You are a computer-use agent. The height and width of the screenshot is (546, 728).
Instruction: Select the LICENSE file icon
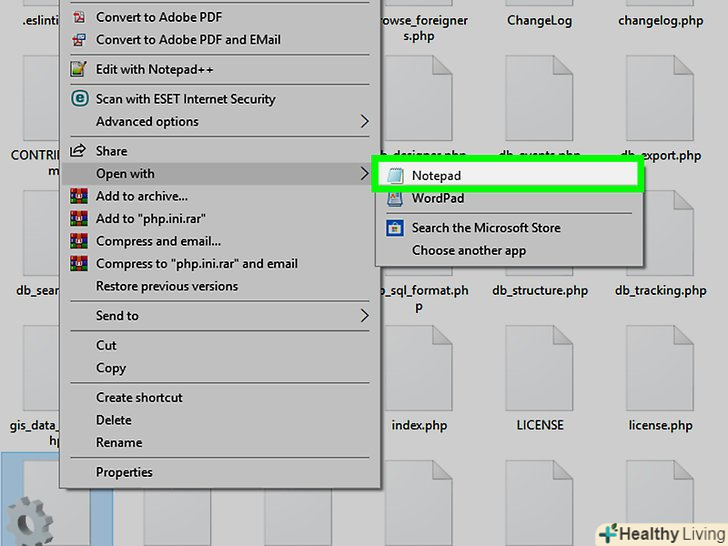point(540,368)
